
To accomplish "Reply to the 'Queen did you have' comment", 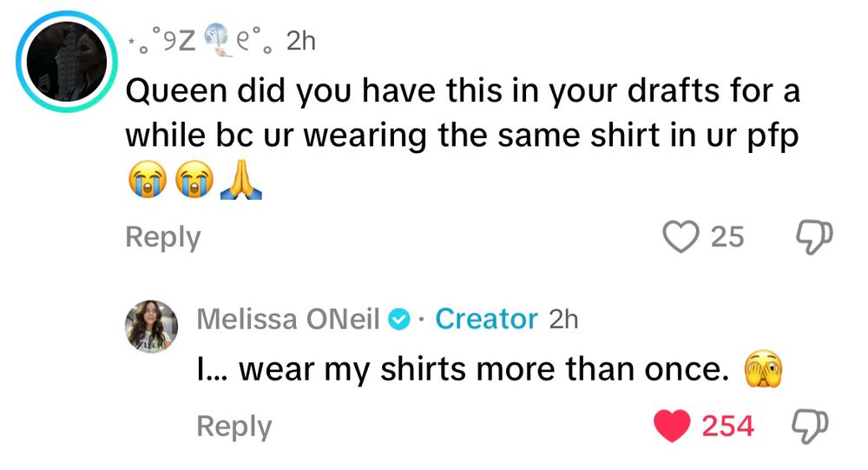I will pos(163,237).
